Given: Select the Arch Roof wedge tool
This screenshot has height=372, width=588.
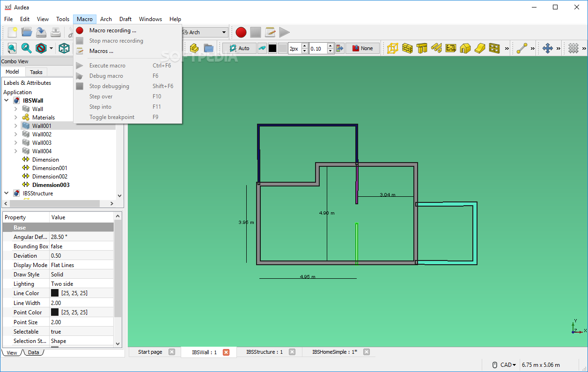Looking at the screenshot, I should pyautogui.click(x=480, y=48).
